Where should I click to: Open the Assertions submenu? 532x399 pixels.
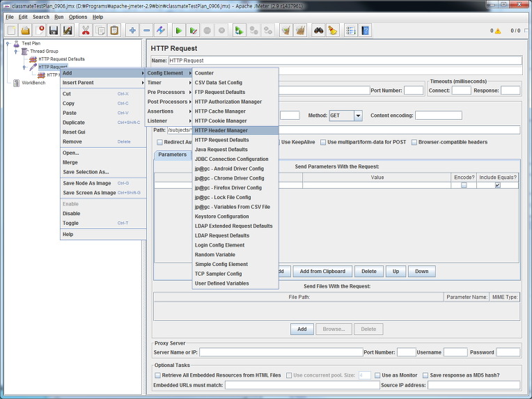(x=169, y=111)
